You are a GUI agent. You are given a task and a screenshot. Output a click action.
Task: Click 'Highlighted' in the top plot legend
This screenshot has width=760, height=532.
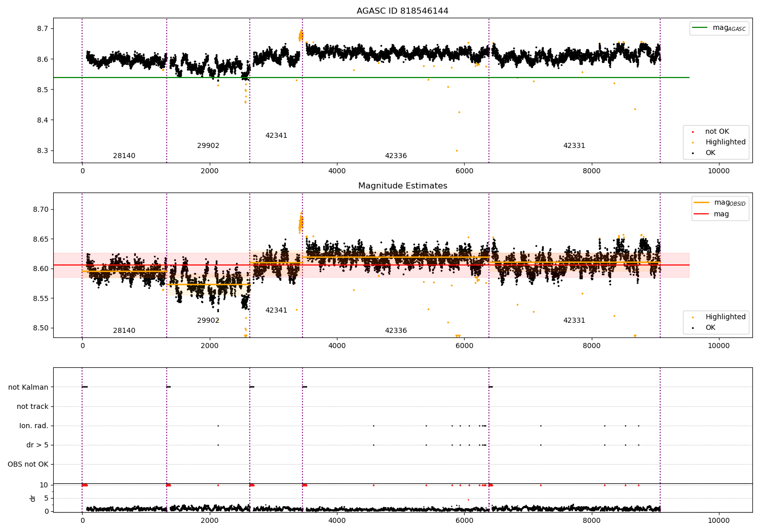pyautogui.click(x=719, y=142)
